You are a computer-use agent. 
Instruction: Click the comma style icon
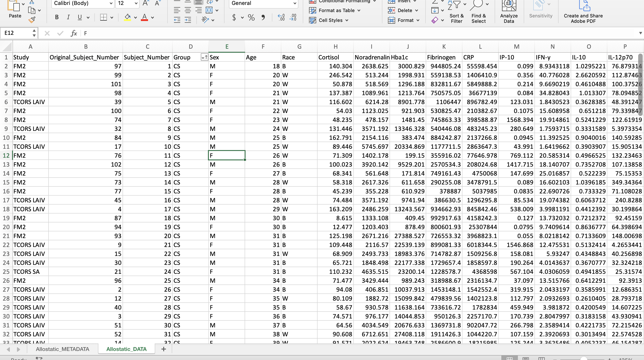click(x=263, y=17)
